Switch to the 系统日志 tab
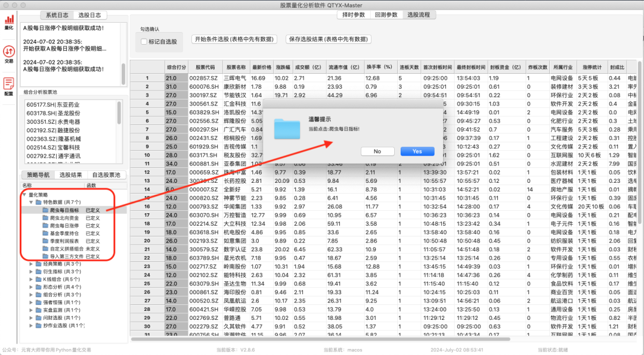This screenshot has height=355, width=644. click(x=57, y=15)
